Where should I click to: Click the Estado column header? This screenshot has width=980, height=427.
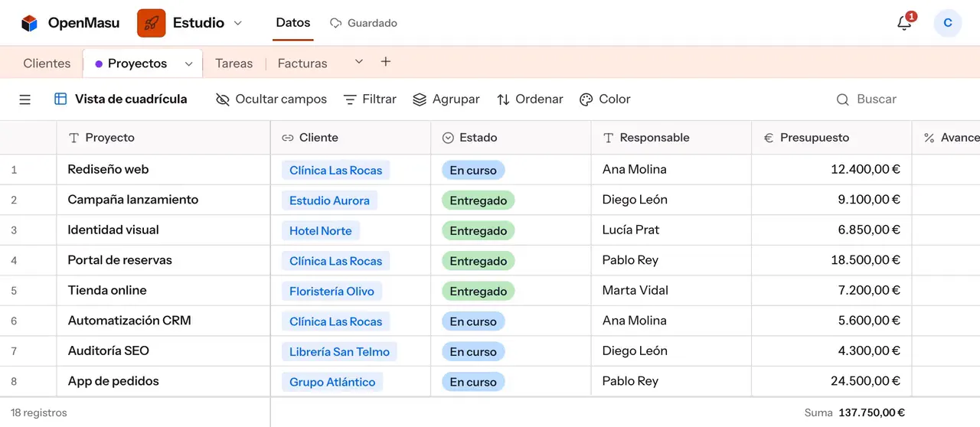point(511,138)
